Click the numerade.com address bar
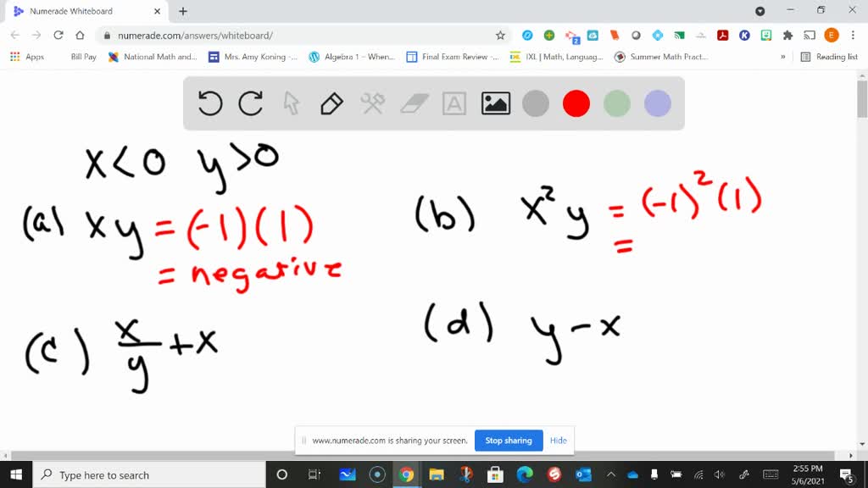This screenshot has height=488, width=868. click(303, 36)
